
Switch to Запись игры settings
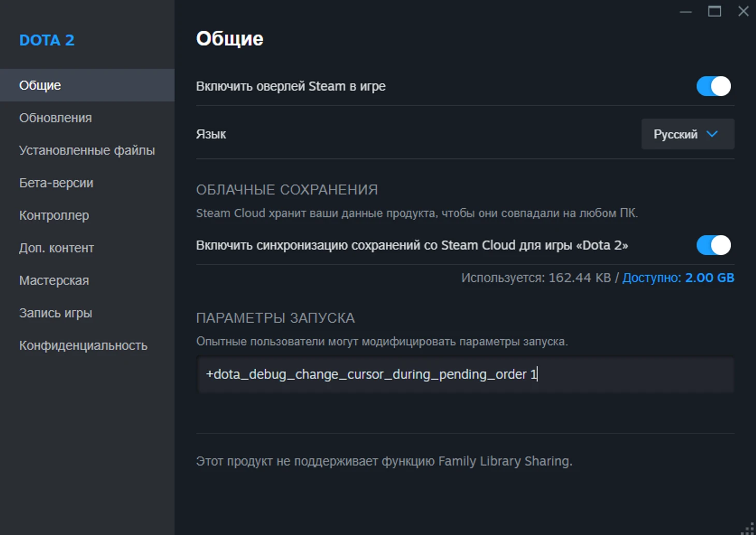click(56, 313)
